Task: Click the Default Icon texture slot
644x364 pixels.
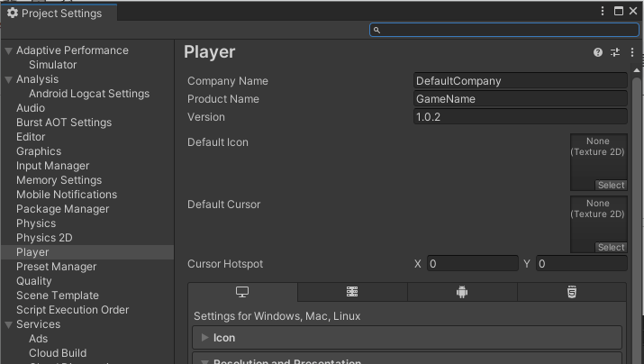Action: click(x=598, y=162)
